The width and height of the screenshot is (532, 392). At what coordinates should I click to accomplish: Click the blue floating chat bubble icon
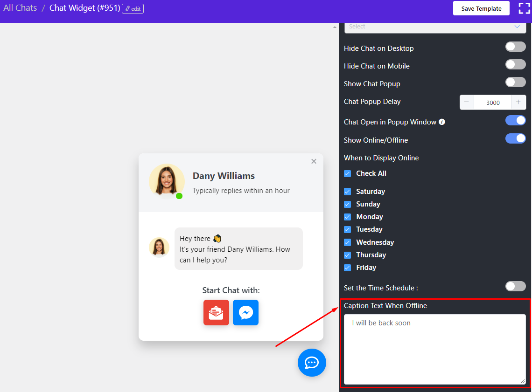312,363
